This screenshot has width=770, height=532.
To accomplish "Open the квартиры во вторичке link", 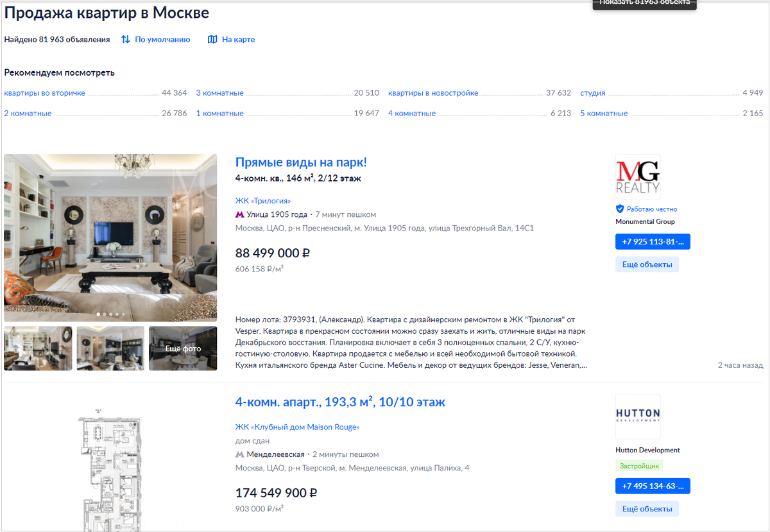I will point(44,93).
